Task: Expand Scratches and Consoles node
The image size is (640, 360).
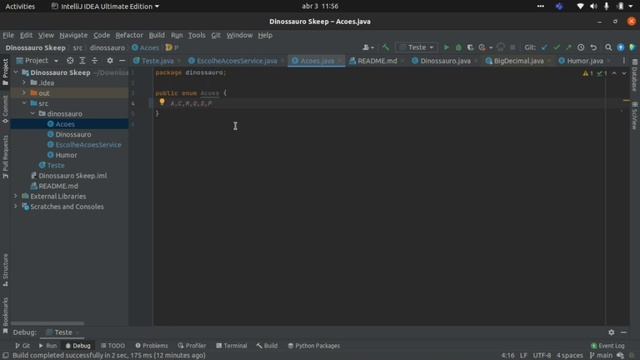Action: pos(16,206)
